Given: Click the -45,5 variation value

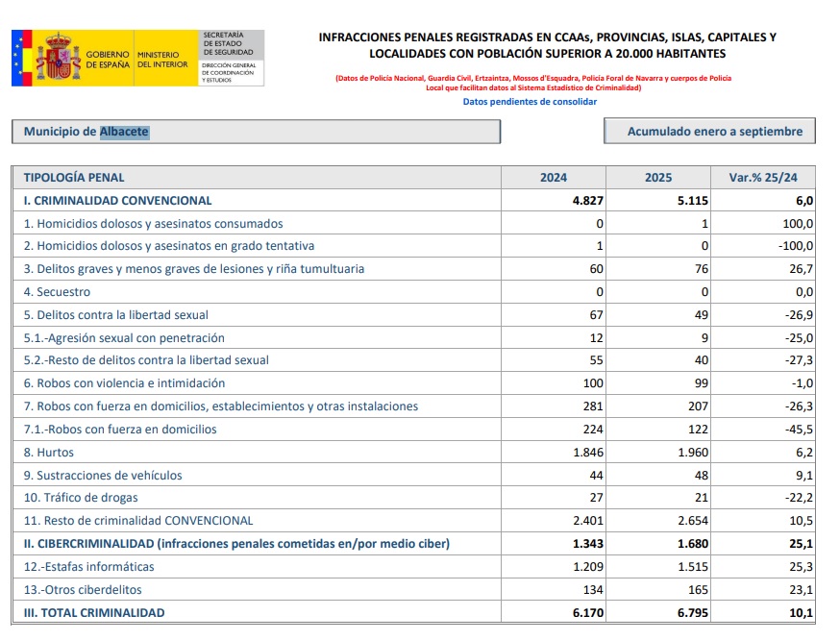Looking at the screenshot, I should [797, 430].
